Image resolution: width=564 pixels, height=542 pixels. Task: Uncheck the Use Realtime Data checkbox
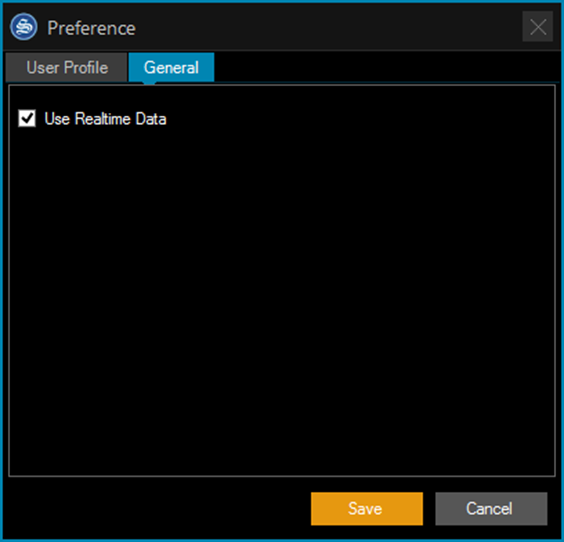27,118
